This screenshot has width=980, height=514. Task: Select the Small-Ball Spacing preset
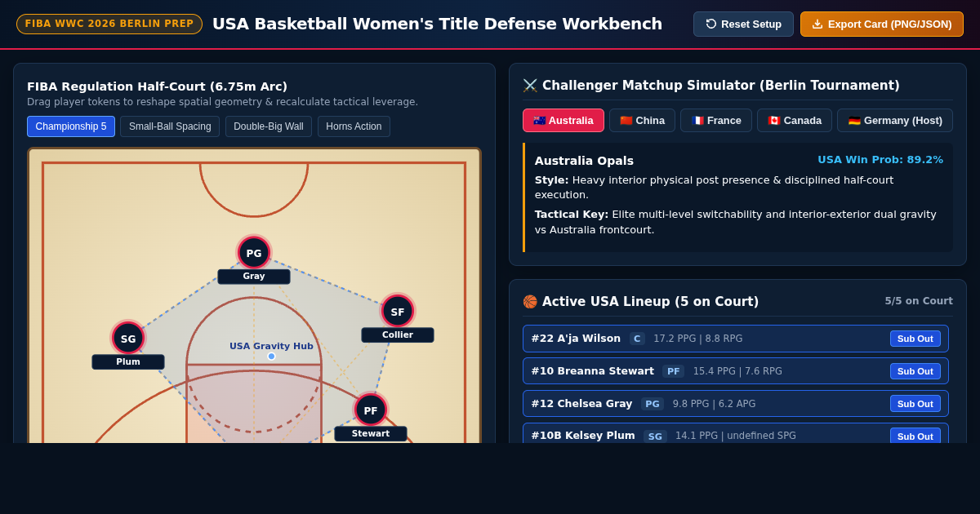click(x=170, y=126)
